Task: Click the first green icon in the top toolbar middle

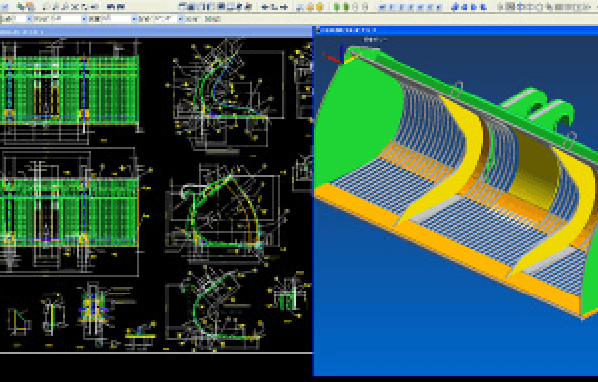Action: 337,6
